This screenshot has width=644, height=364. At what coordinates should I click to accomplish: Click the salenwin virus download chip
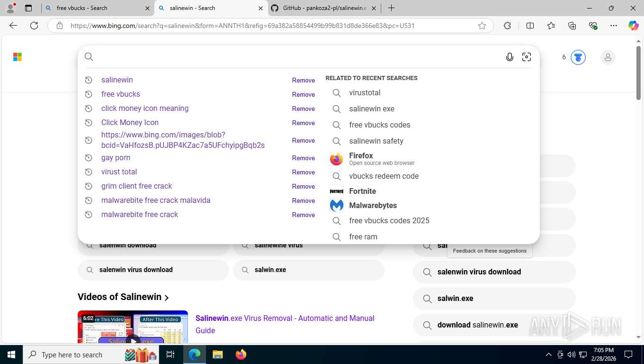point(153,270)
